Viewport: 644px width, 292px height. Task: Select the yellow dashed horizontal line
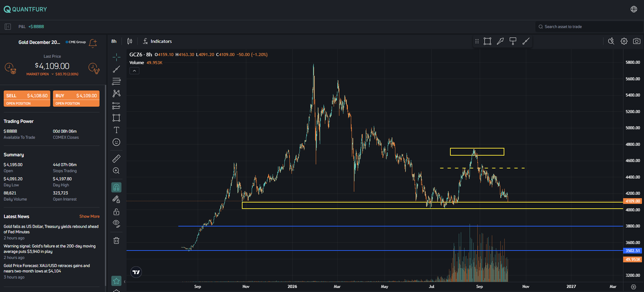point(482,169)
